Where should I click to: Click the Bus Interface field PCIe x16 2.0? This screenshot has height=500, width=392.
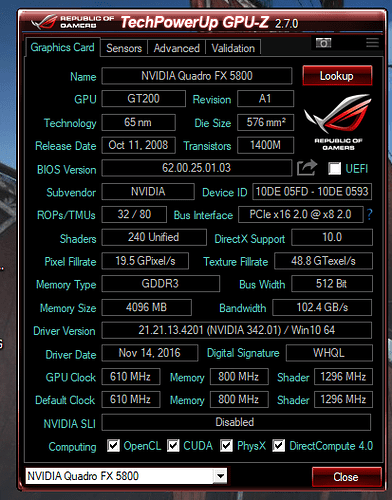click(x=301, y=214)
